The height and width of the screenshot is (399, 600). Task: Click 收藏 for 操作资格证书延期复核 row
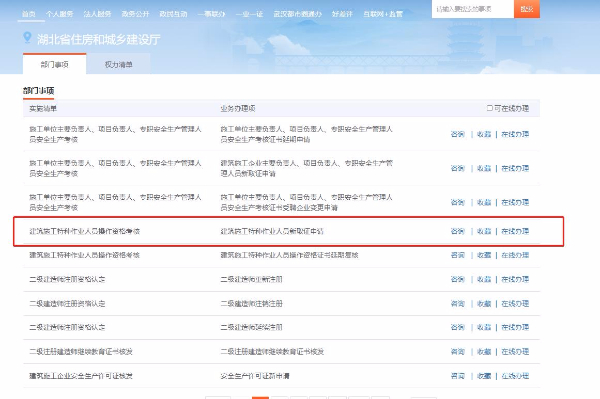pos(484,255)
